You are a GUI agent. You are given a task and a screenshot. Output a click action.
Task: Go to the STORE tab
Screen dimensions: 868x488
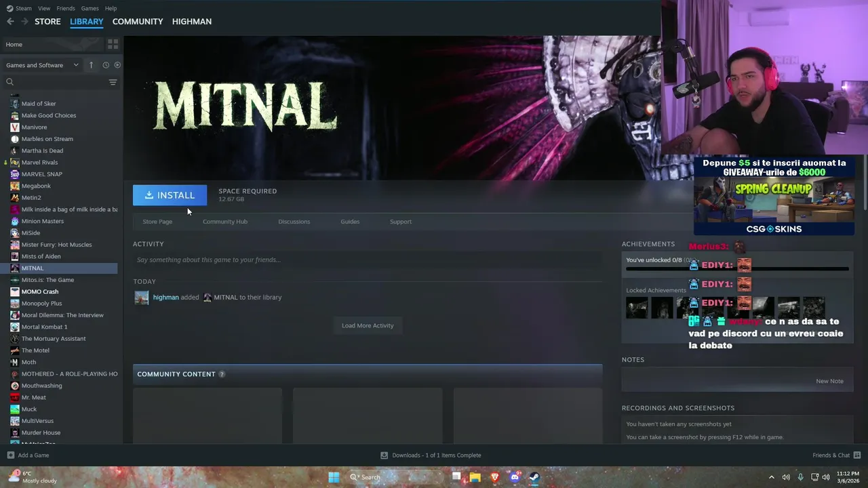point(47,22)
